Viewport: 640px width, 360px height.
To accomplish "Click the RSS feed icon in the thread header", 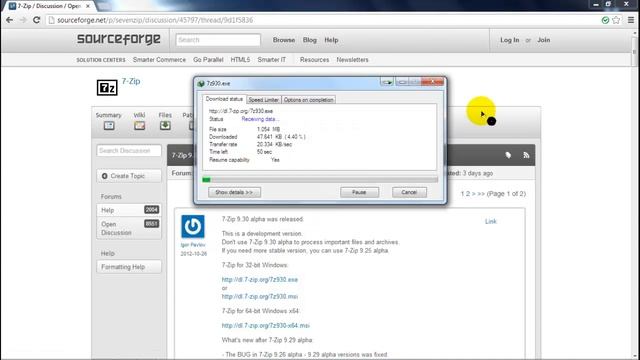I will pos(526,155).
